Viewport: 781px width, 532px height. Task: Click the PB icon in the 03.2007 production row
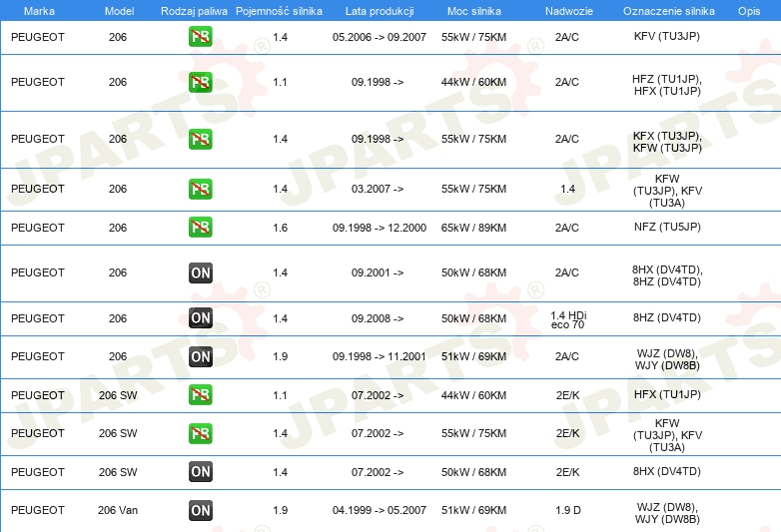(x=201, y=189)
